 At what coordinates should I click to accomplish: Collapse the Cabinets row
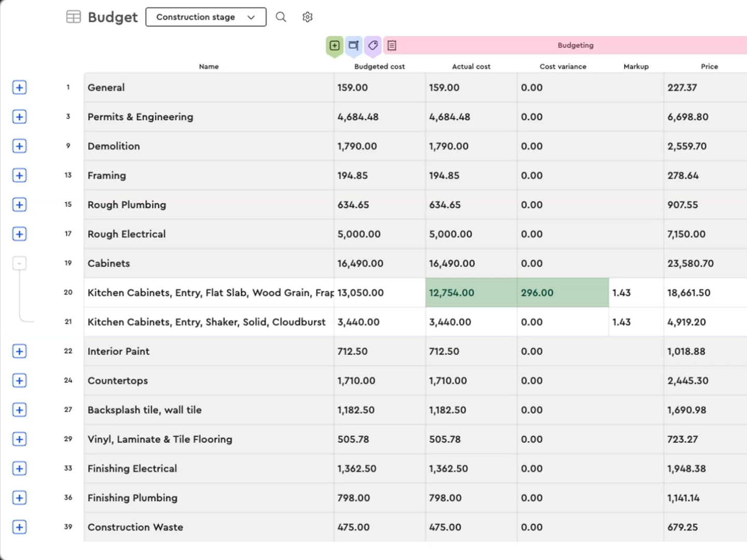(x=19, y=263)
